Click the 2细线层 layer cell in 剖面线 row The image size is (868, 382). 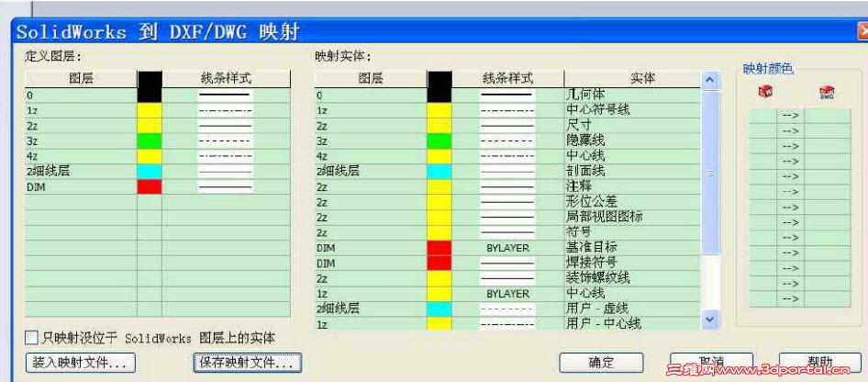coord(371,172)
